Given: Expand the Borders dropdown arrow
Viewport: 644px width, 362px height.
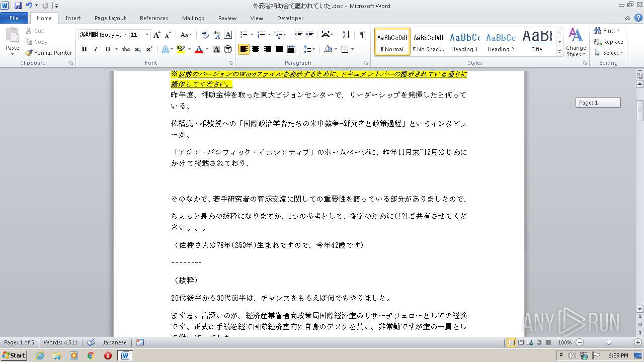Looking at the screenshot, I should coord(352,49).
